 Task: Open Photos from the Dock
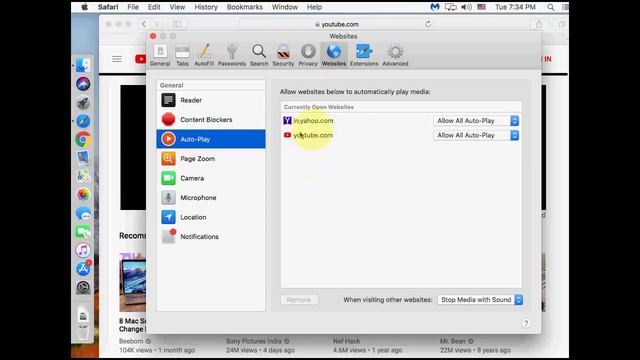click(83, 195)
